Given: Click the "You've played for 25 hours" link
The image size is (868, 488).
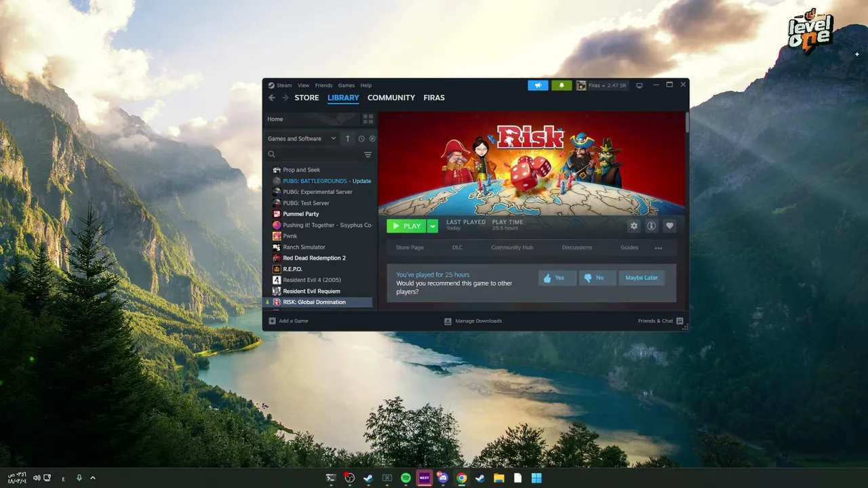Looking at the screenshot, I should [x=433, y=274].
